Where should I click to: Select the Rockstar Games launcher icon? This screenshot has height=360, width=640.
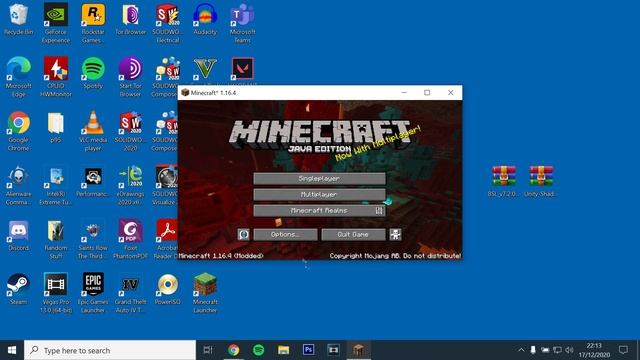(x=93, y=23)
